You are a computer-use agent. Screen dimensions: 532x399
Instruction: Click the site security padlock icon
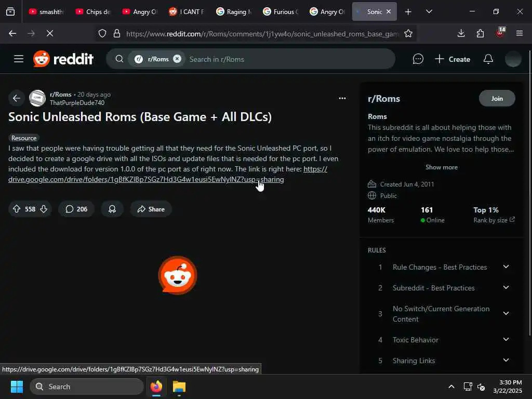[x=117, y=33]
